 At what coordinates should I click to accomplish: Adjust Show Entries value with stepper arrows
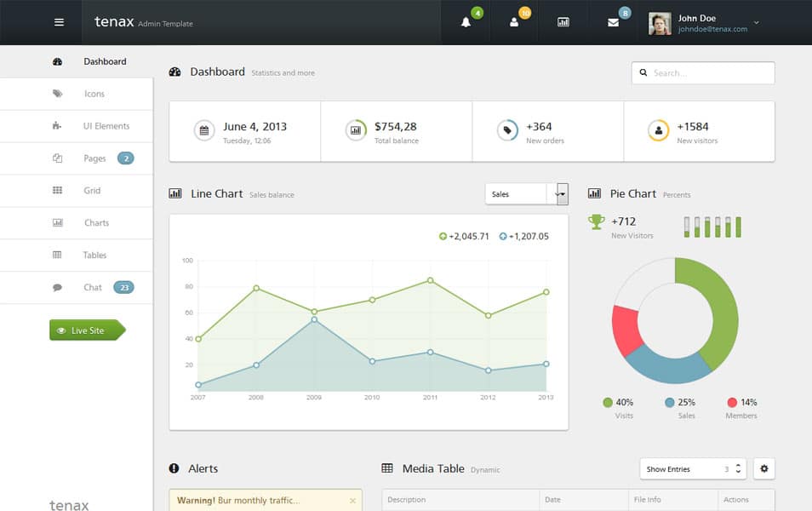pyautogui.click(x=740, y=468)
